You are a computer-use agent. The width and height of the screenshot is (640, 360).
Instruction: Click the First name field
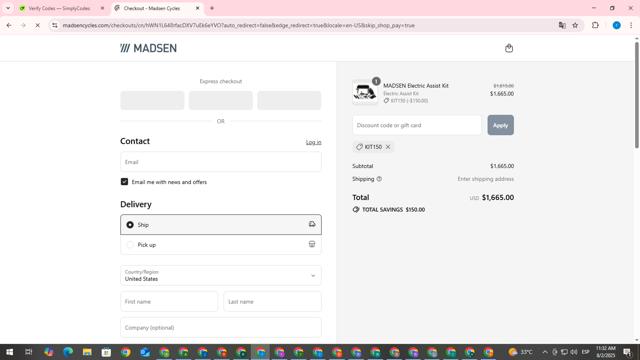tap(169, 302)
